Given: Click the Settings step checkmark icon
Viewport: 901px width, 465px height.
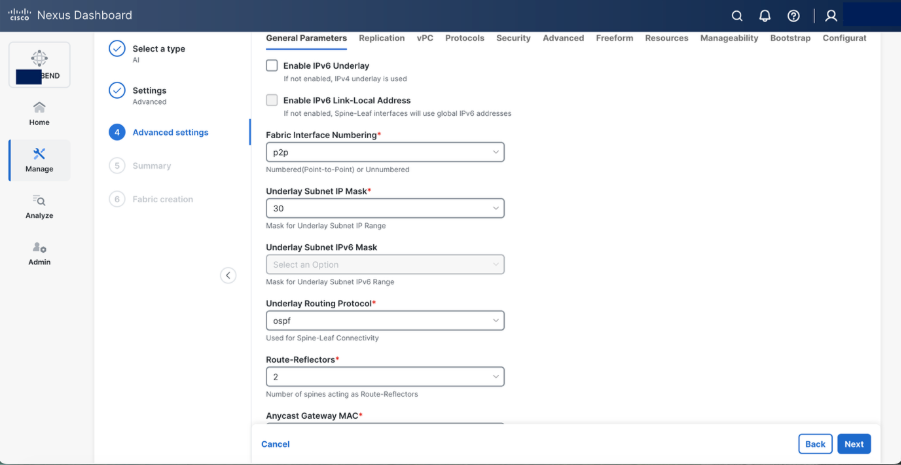Looking at the screenshot, I should coord(117,91).
